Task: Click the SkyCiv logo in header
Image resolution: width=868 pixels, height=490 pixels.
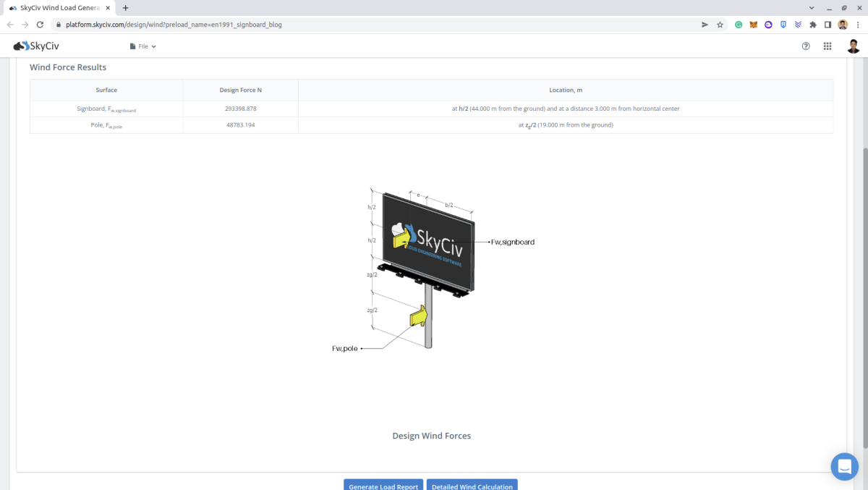Action: click(36, 46)
